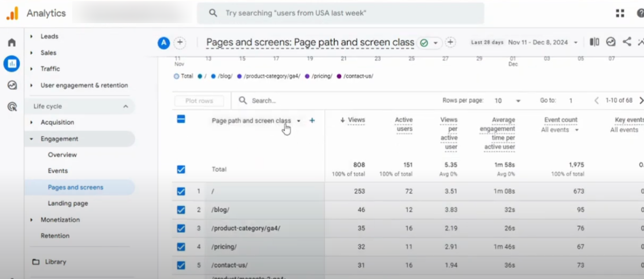Click the green report status check icon
Viewport: 644px width, 279px height.
(424, 43)
